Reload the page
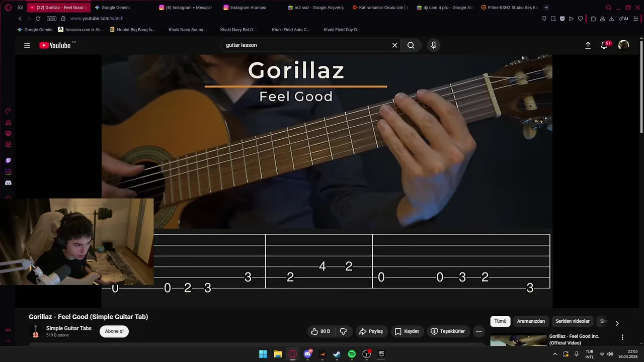644x362 pixels. tap(38, 19)
